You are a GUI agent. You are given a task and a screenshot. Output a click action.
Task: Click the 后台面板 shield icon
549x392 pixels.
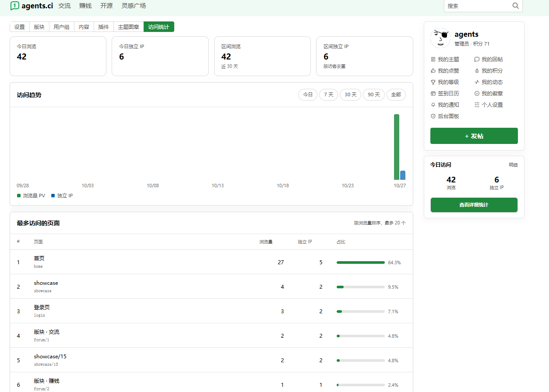433,116
